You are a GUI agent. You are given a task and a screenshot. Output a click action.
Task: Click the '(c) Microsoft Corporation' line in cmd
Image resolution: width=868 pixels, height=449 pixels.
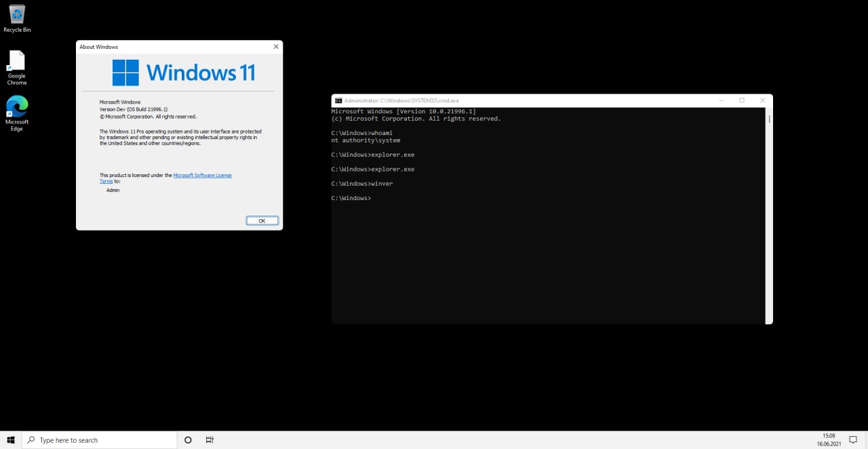coord(416,119)
